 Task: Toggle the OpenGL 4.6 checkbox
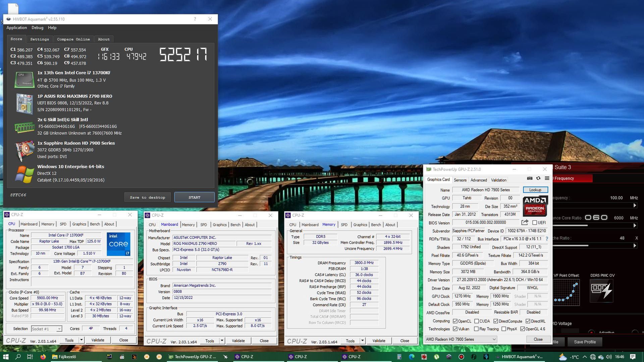point(522,329)
